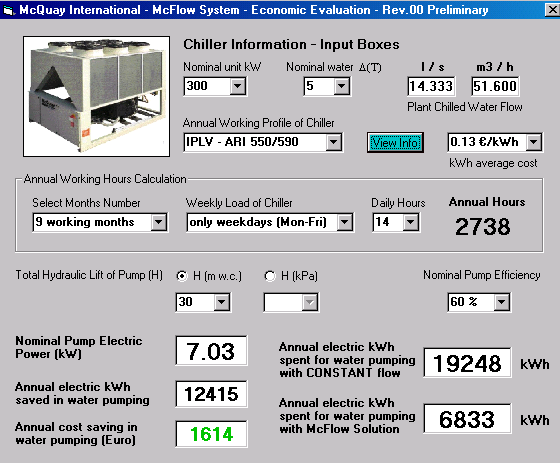Click the Annual Hours value 2738
Image resolution: width=560 pixels, height=463 pixels.
(x=483, y=226)
